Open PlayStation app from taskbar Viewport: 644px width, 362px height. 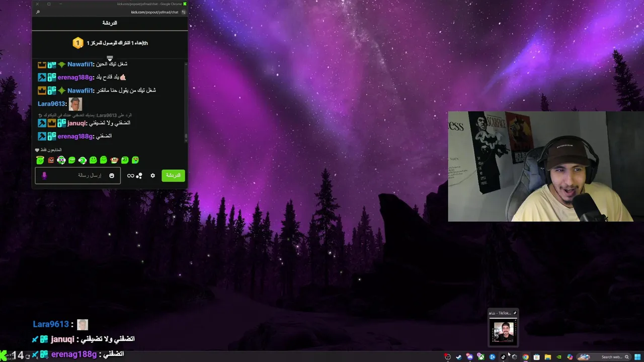click(x=492, y=357)
